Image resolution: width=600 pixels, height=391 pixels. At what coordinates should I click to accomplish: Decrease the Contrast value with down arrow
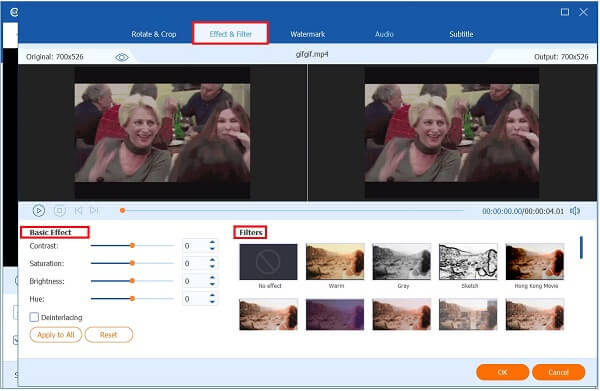coord(212,249)
